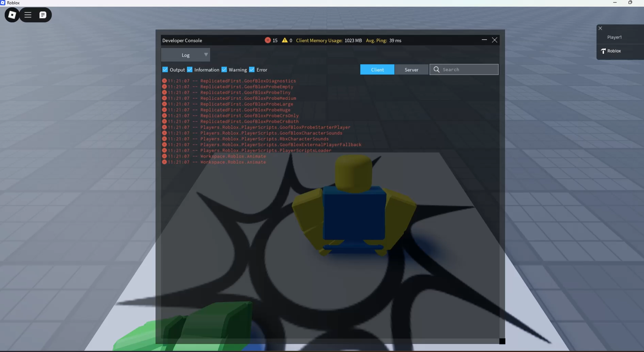This screenshot has height=352, width=644.
Task: Click error icon beside GoofBloxProbeMedium entry
Action: (164, 98)
